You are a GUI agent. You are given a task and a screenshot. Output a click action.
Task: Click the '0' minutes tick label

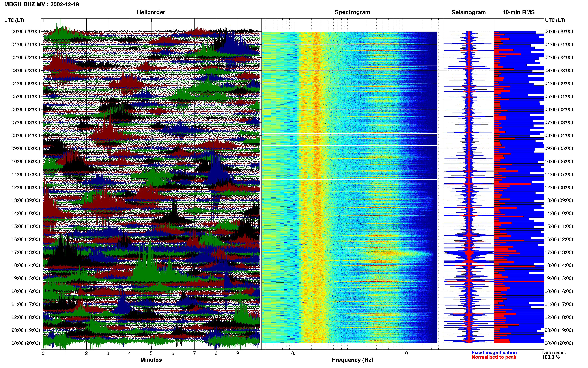[x=43, y=353]
